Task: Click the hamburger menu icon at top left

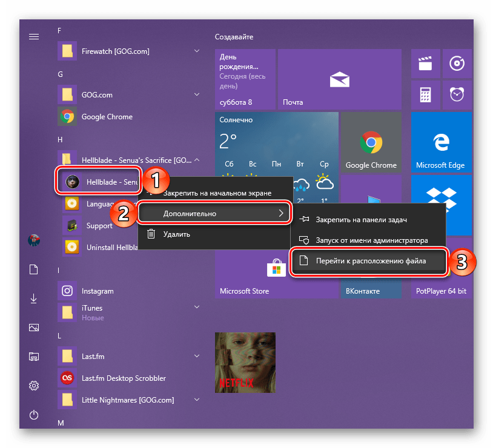Action: click(34, 36)
